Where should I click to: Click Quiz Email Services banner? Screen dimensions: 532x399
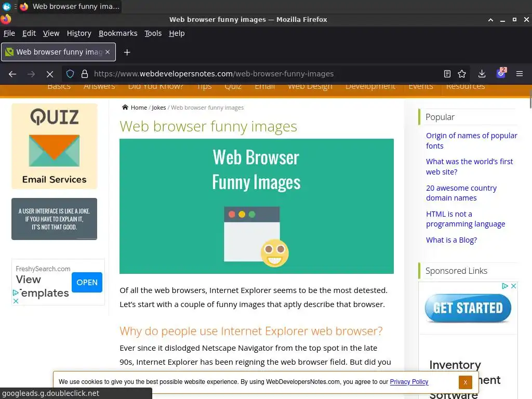click(x=54, y=146)
